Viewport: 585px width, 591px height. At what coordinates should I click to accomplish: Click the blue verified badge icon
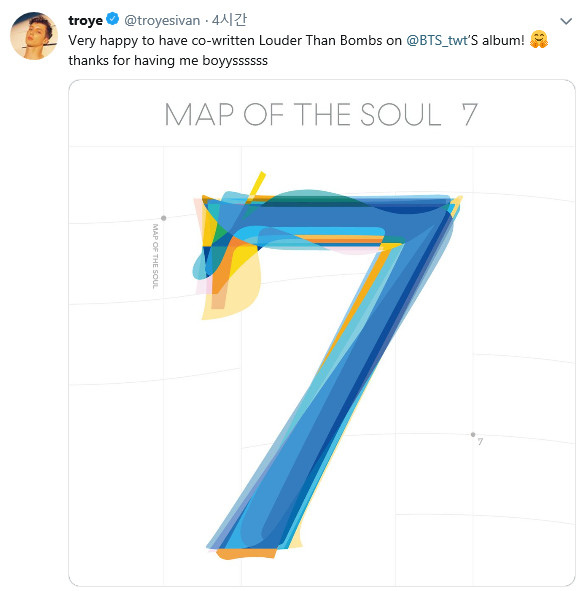click(x=112, y=19)
